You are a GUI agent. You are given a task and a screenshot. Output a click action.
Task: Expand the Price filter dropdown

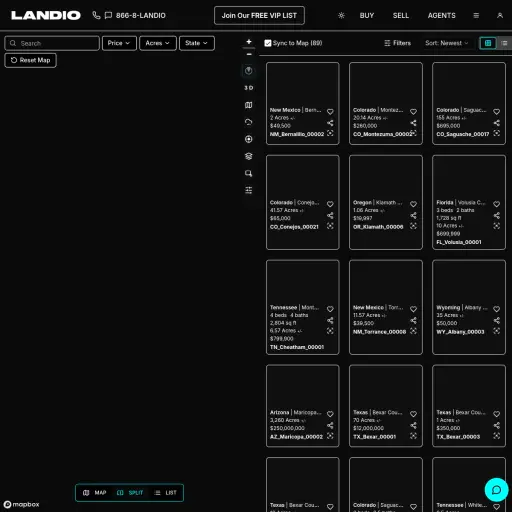[119, 43]
